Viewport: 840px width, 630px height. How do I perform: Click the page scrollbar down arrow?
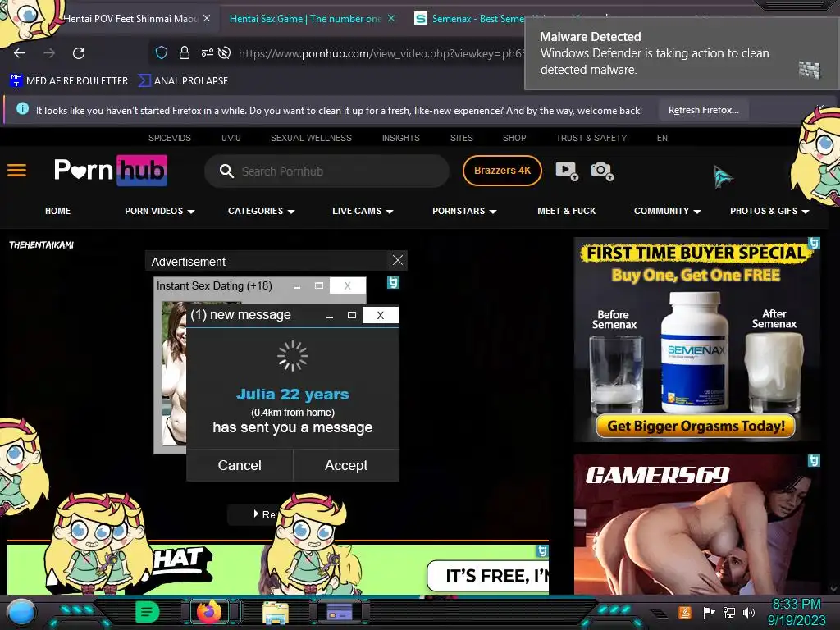click(833, 589)
